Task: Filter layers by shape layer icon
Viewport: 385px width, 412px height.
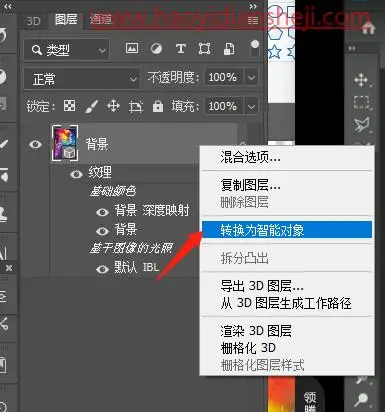Action: 204,49
